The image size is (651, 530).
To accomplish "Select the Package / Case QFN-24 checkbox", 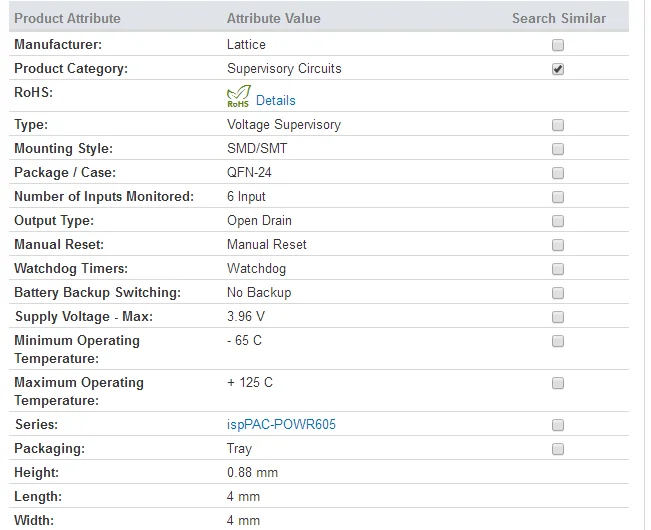I will click(558, 173).
